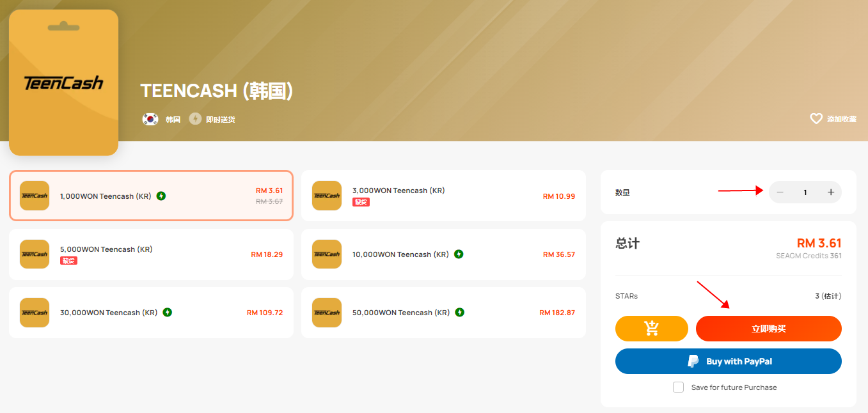Click the TeenCash icon on 30,000WON card

[x=35, y=313]
